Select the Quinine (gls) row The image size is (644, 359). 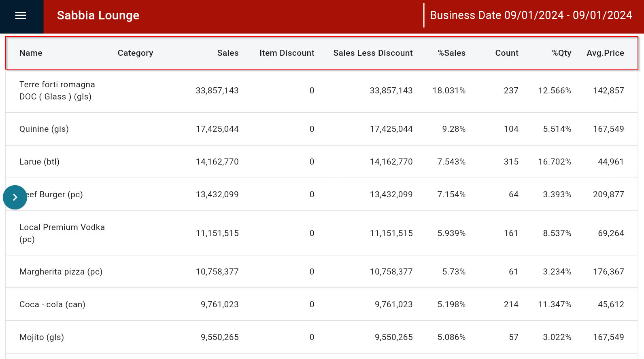(44, 129)
